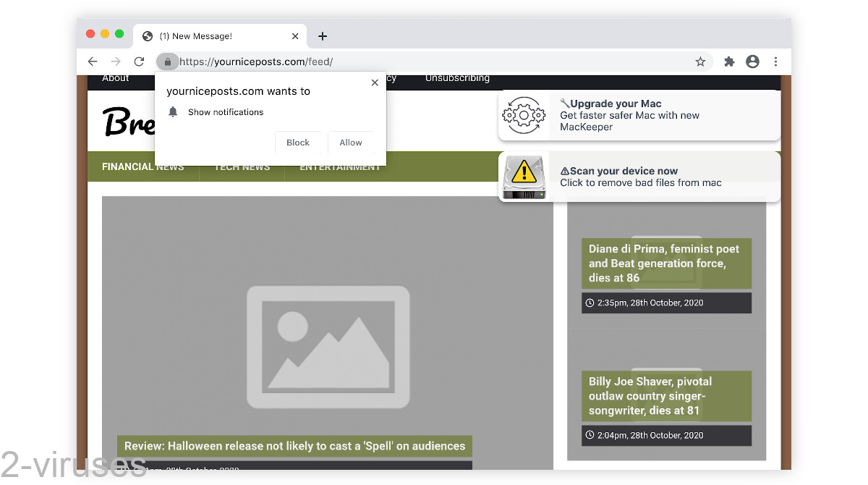Open the ENTERTAINMENT category

click(x=340, y=166)
